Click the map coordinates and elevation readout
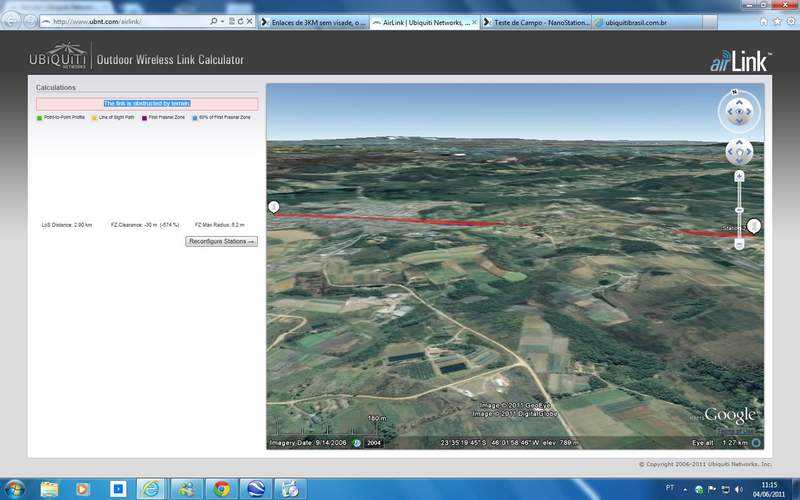 (509, 443)
